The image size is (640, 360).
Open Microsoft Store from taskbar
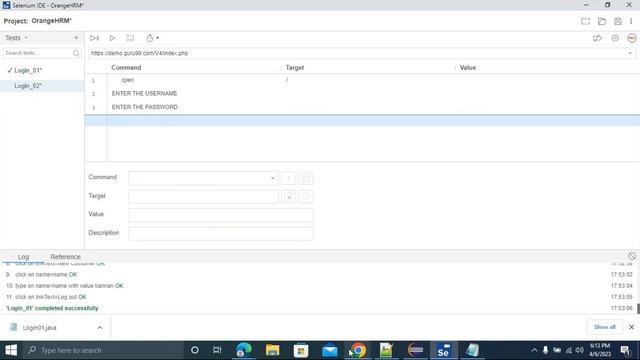tap(301, 350)
